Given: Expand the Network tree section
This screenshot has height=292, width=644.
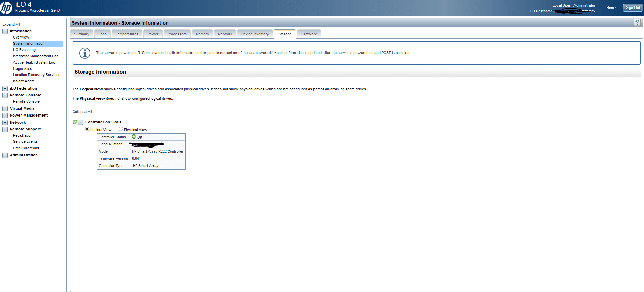Looking at the screenshot, I should pos(5,123).
